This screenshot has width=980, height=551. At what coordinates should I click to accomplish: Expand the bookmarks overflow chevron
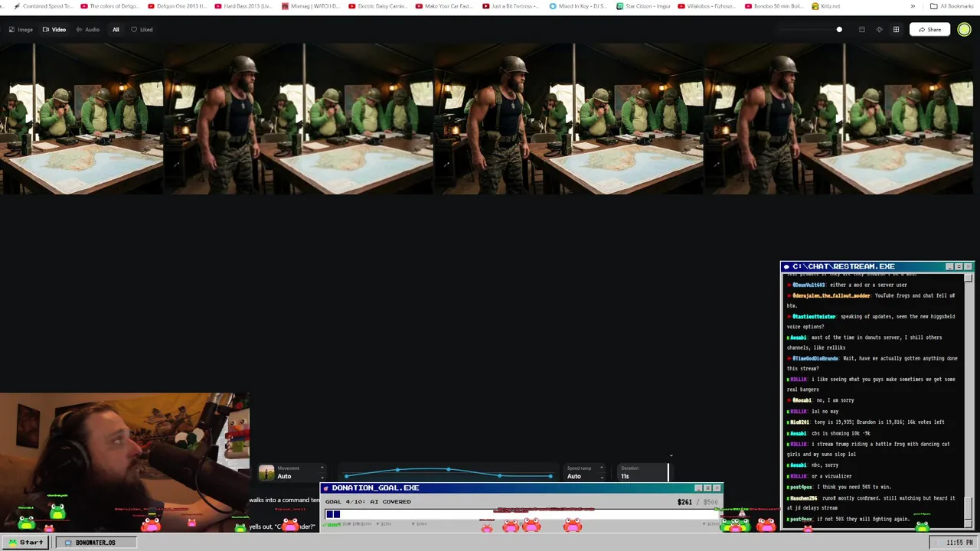point(913,6)
